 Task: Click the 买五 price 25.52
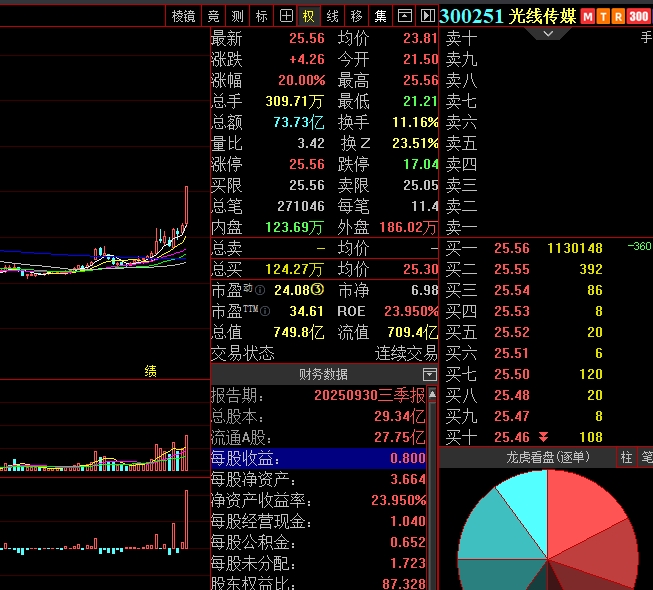click(x=512, y=332)
